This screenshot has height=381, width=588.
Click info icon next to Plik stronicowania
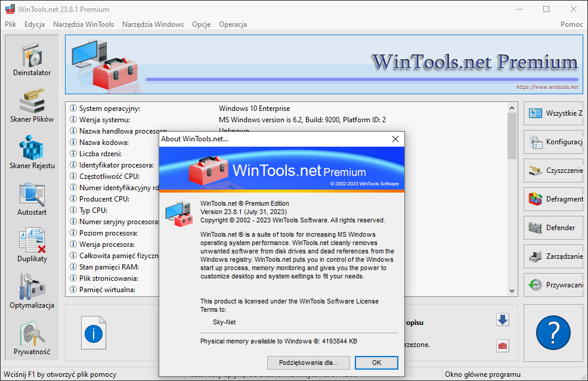tap(73, 278)
